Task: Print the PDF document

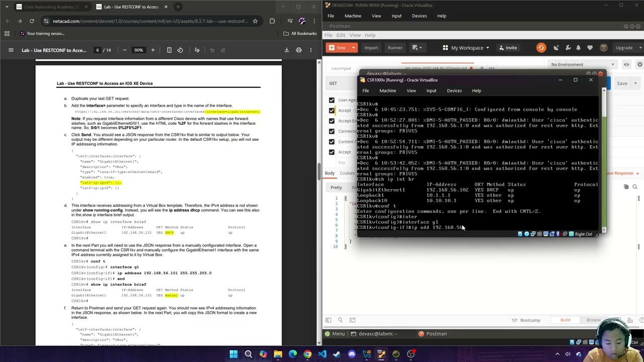Action: [298, 50]
